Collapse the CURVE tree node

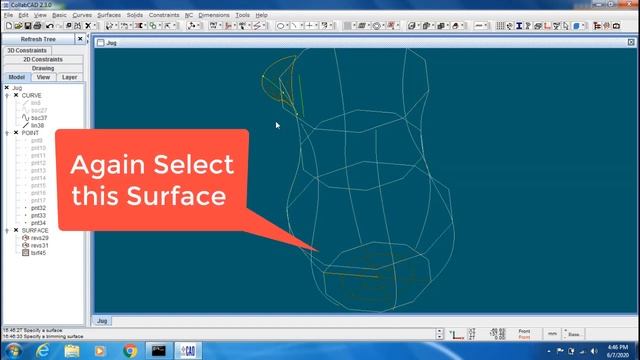click(x=7, y=96)
